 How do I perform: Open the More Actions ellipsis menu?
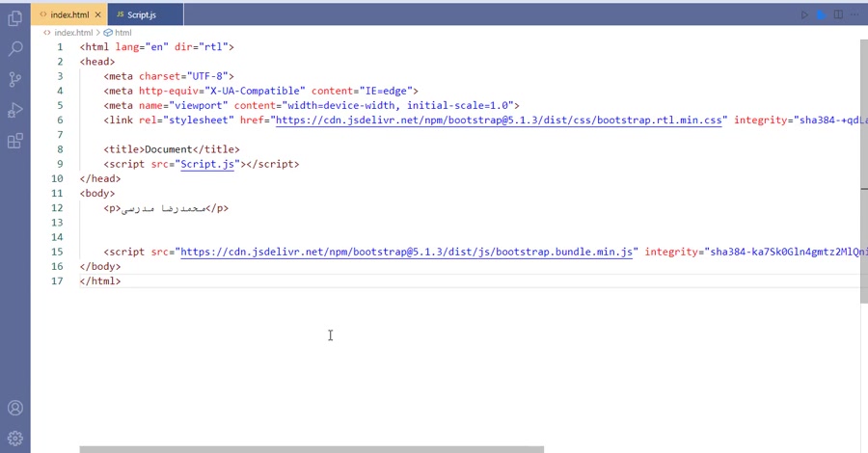point(854,14)
